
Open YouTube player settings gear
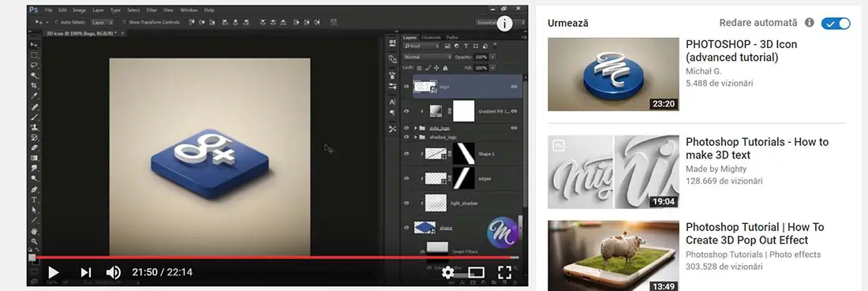click(448, 272)
